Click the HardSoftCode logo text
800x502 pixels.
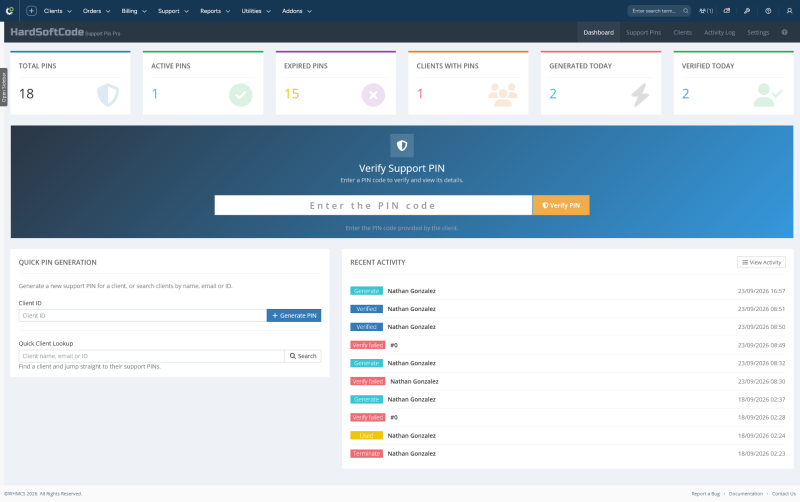coord(47,32)
